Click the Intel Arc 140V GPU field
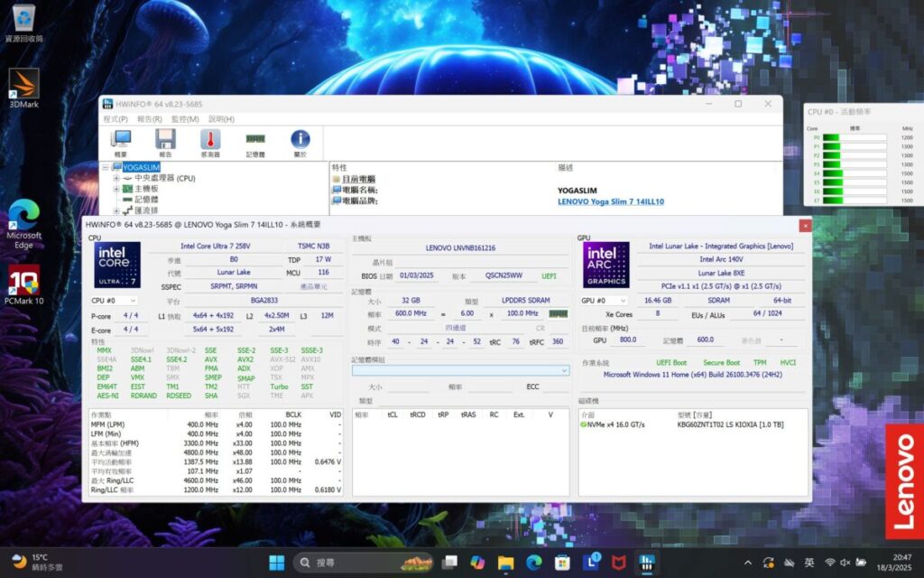 [721, 259]
